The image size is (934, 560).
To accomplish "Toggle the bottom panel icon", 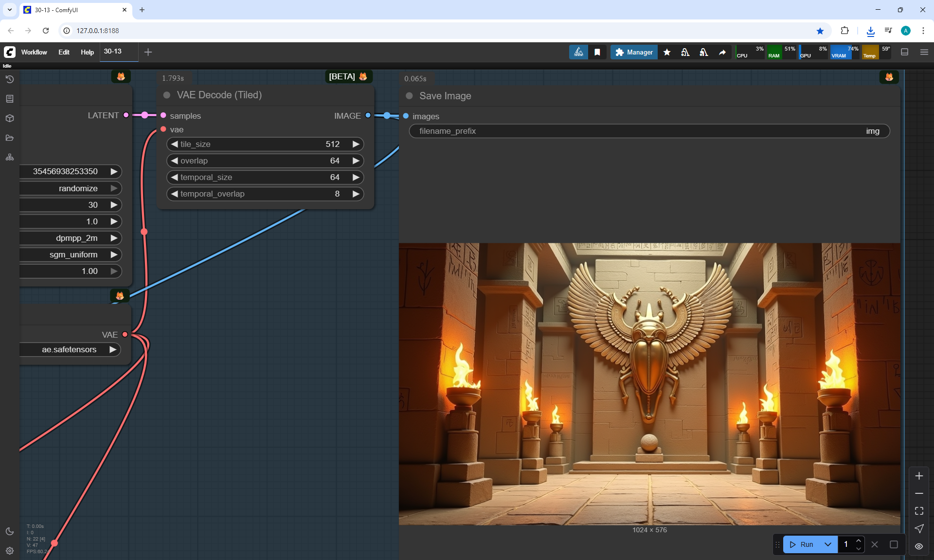I will [x=905, y=52].
